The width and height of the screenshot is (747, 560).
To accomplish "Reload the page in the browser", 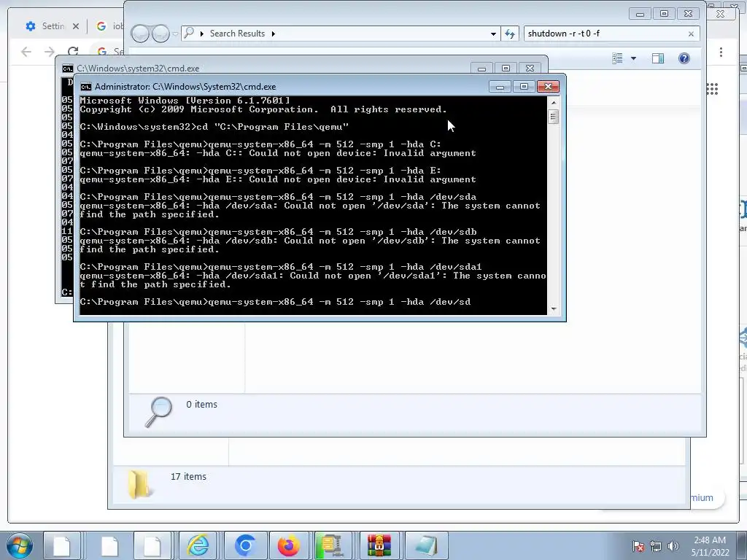I will point(73,52).
